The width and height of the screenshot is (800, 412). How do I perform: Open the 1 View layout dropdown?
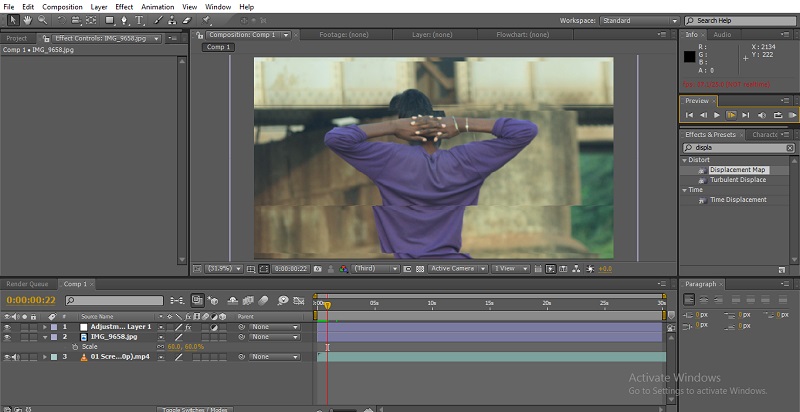(511, 269)
